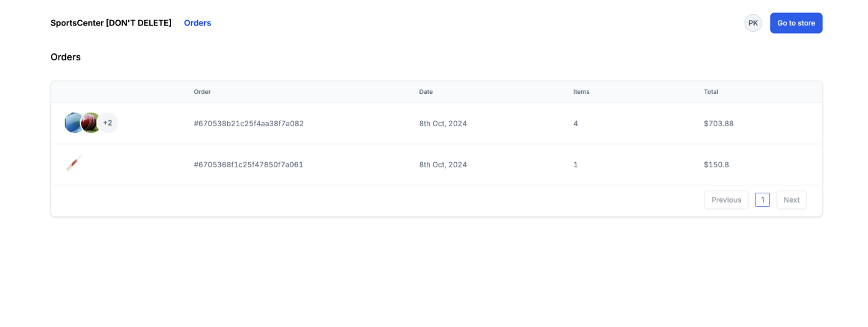The width and height of the screenshot is (868, 327).
Task: Click the SportsCenter [DON'T DELETE] brand title
Action: (111, 23)
